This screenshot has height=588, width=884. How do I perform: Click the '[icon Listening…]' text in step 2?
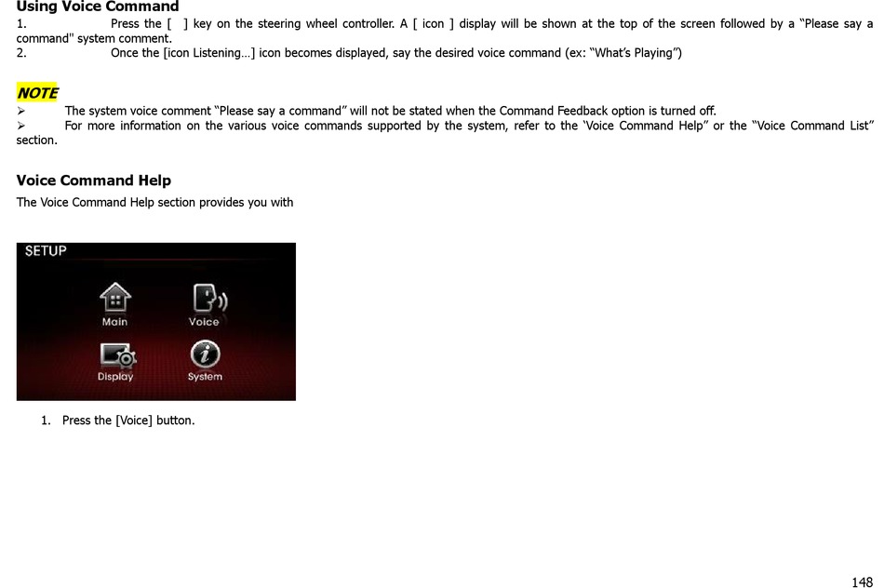[x=209, y=53]
